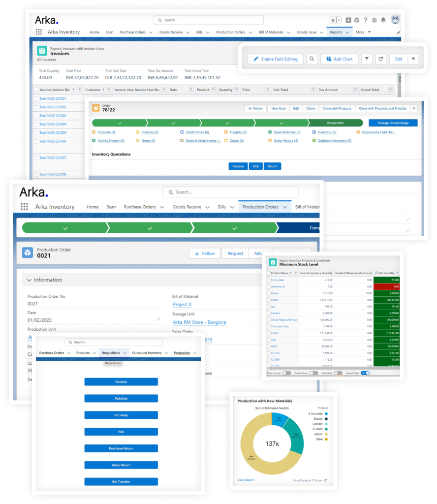
Task: Open the user avatar profile menu
Action: point(395,20)
